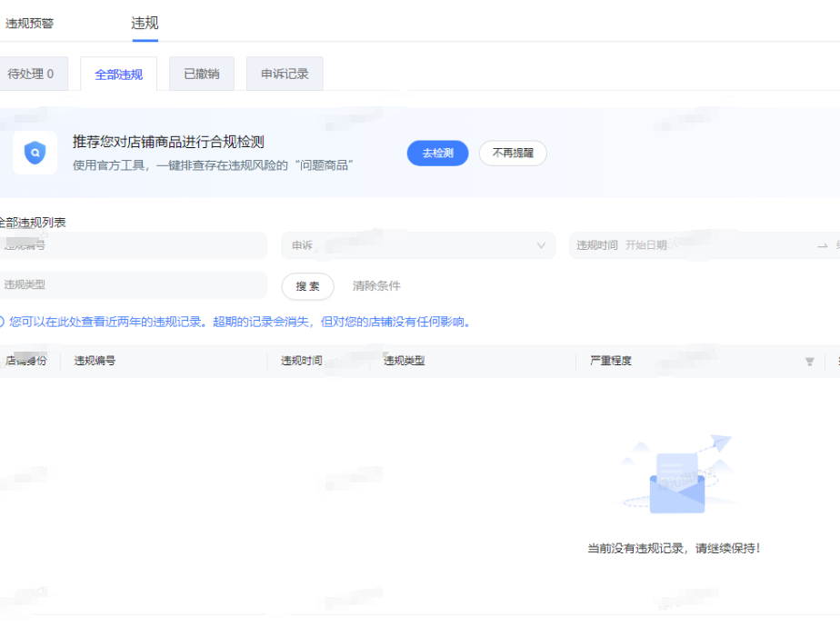The image size is (840, 636).
Task: Click the 搜索 button
Action: (307, 286)
